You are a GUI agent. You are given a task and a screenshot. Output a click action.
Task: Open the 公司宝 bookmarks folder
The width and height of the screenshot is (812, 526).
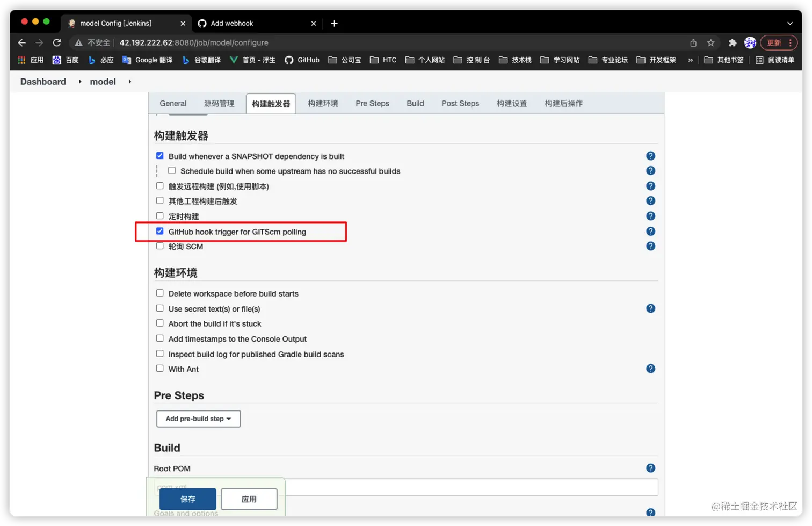(x=345, y=60)
